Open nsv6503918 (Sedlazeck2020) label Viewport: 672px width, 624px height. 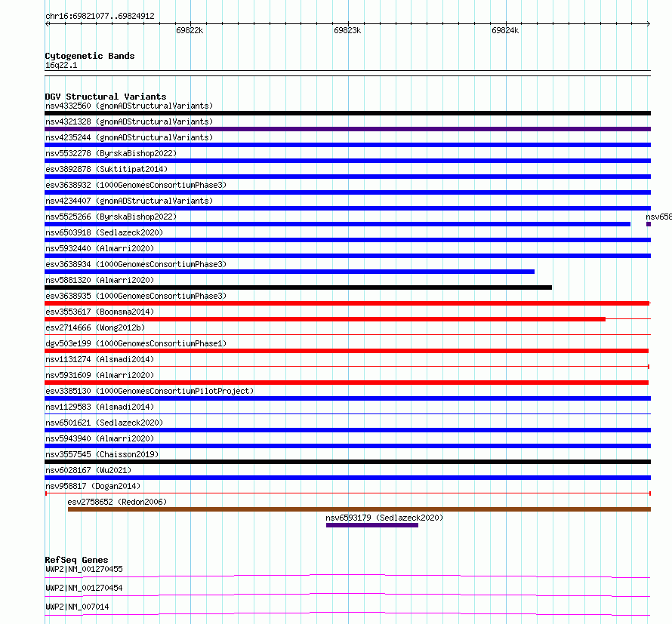pyautogui.click(x=104, y=232)
